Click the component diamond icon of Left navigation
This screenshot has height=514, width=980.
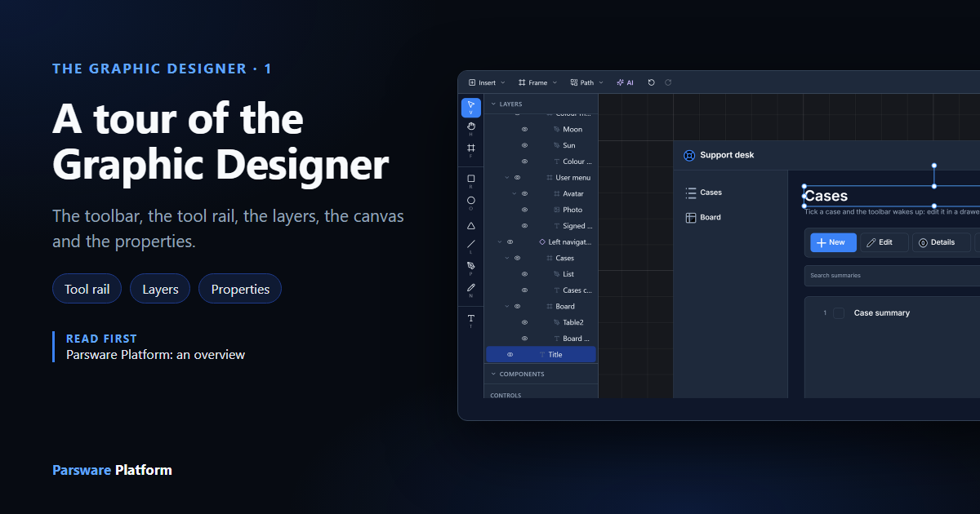542,242
